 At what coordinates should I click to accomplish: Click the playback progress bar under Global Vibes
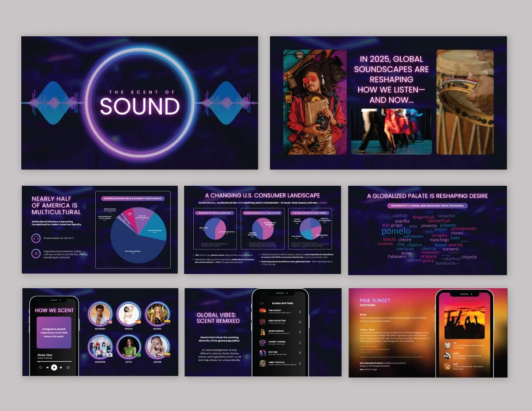click(x=53, y=361)
